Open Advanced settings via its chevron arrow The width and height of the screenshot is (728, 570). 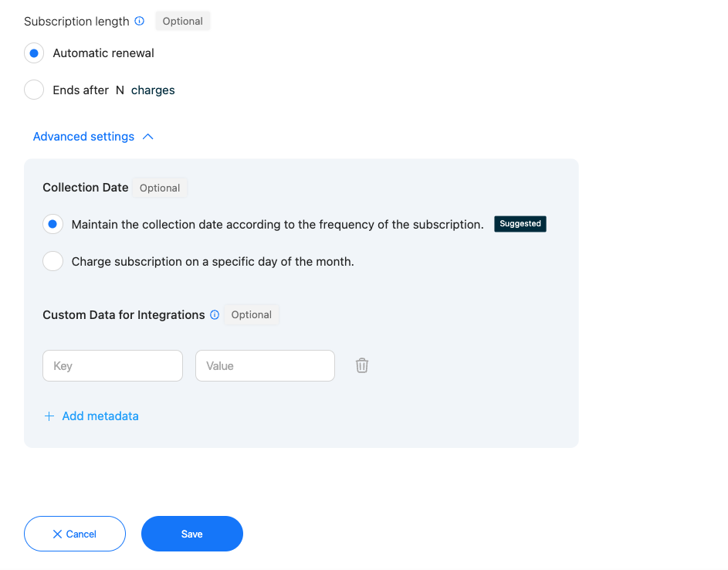148,136
